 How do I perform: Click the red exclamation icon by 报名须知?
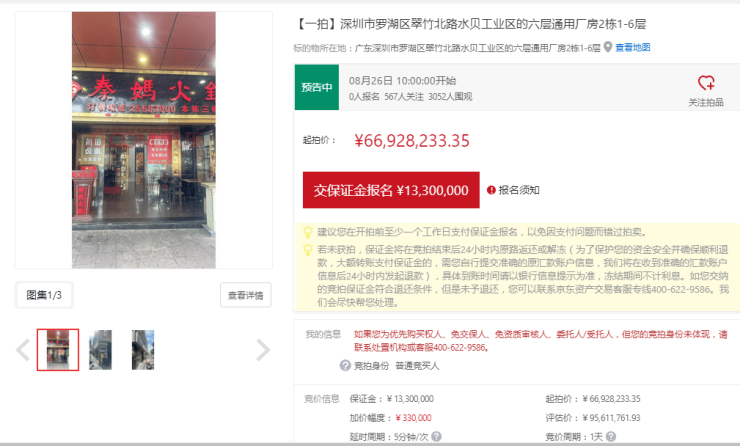(x=491, y=190)
